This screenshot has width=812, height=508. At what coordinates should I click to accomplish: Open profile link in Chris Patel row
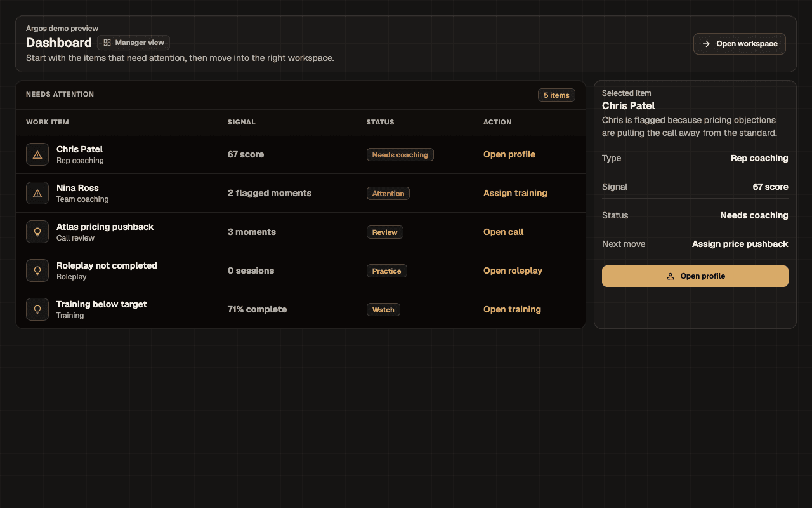(509, 154)
